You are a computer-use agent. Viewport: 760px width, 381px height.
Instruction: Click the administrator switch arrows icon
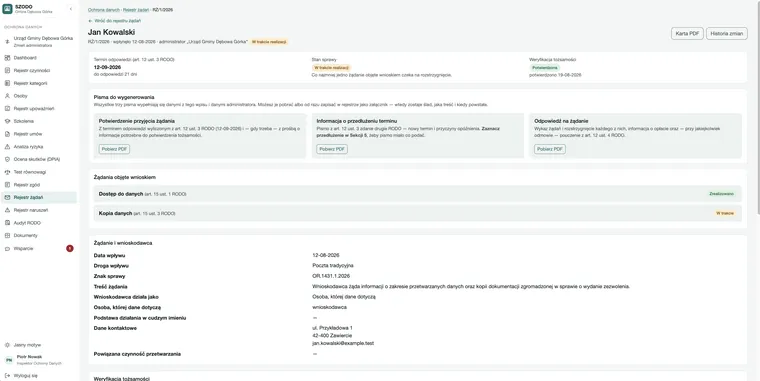point(7,42)
